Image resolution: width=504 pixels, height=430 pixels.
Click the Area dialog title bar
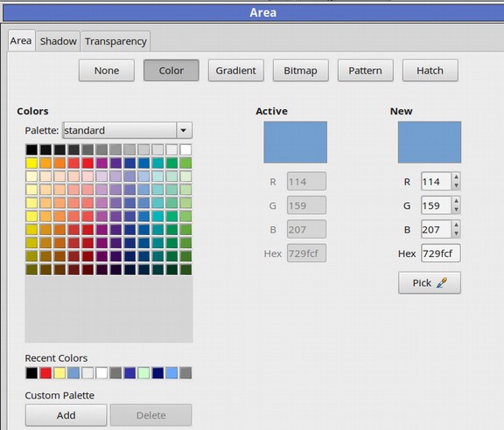pyautogui.click(x=253, y=12)
